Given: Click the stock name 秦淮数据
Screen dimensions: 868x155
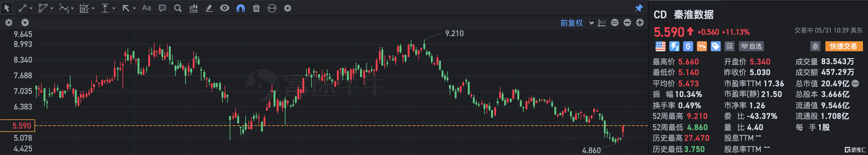Looking at the screenshot, I should pyautogui.click(x=693, y=15).
